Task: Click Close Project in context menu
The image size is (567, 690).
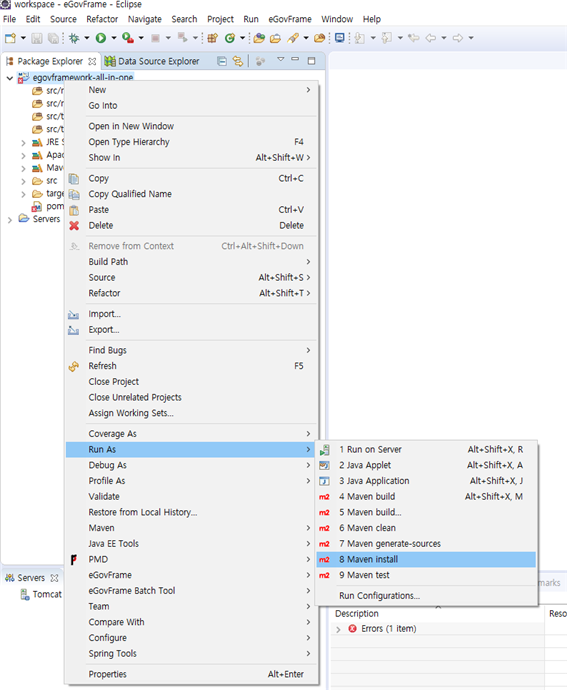Action: click(191, 382)
